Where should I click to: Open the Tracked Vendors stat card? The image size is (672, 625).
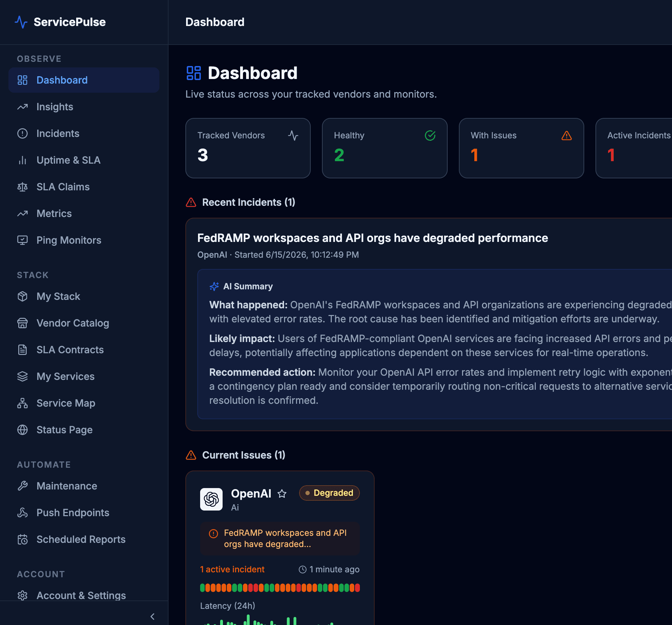248,148
